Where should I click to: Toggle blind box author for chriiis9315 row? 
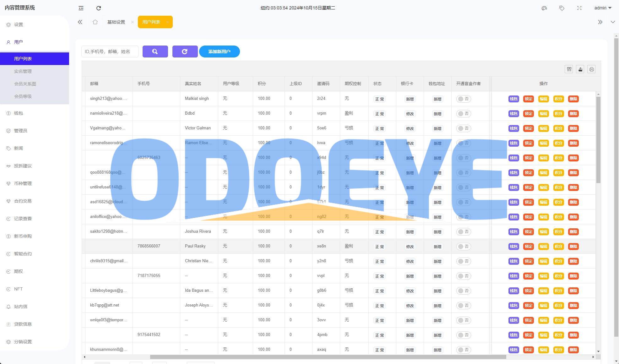(464, 261)
